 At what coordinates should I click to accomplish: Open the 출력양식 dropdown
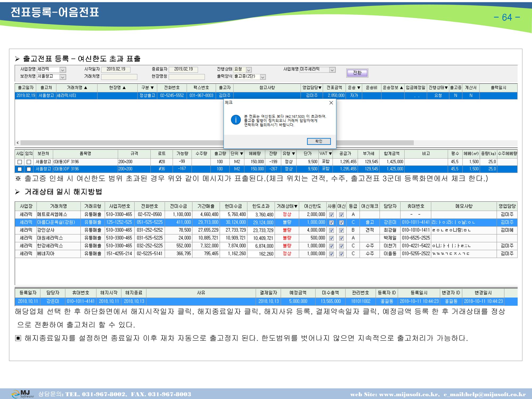pyautogui.click(x=263, y=77)
